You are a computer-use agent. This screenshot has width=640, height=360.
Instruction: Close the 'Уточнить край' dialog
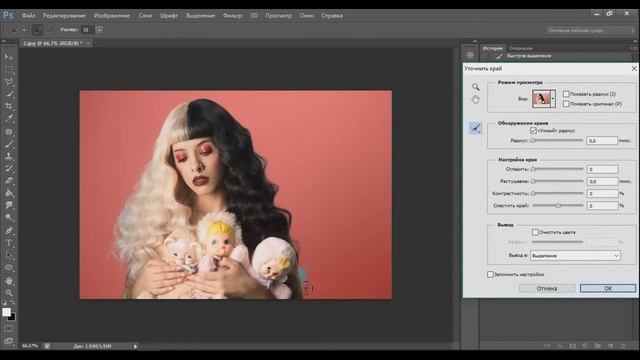[x=634, y=69]
